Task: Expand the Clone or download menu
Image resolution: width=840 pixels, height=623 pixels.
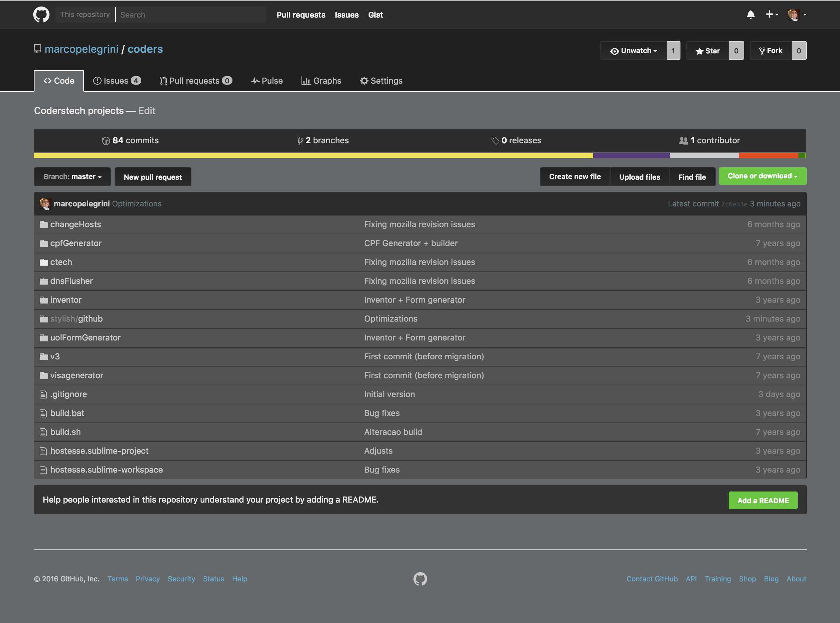Action: (762, 176)
